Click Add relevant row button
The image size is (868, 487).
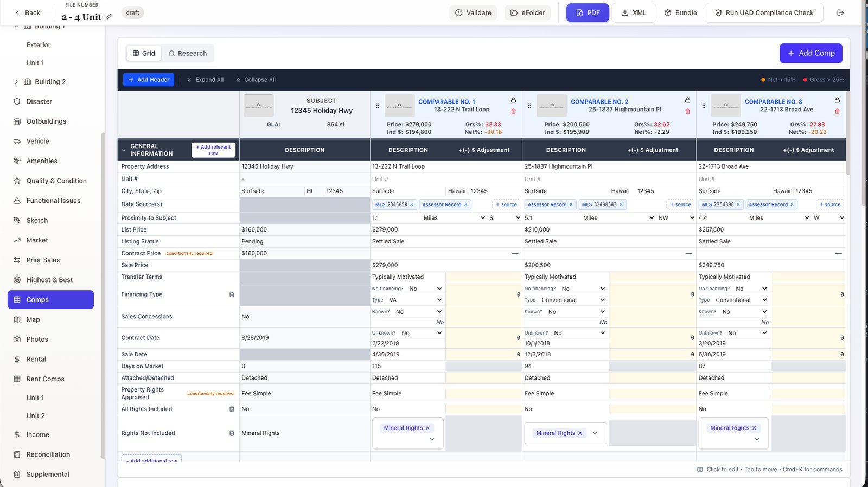tap(213, 150)
